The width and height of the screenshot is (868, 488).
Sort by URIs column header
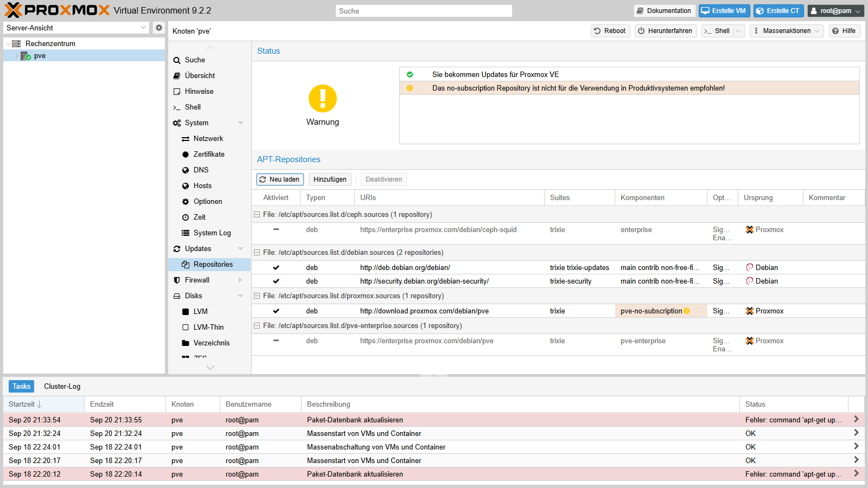click(x=449, y=198)
